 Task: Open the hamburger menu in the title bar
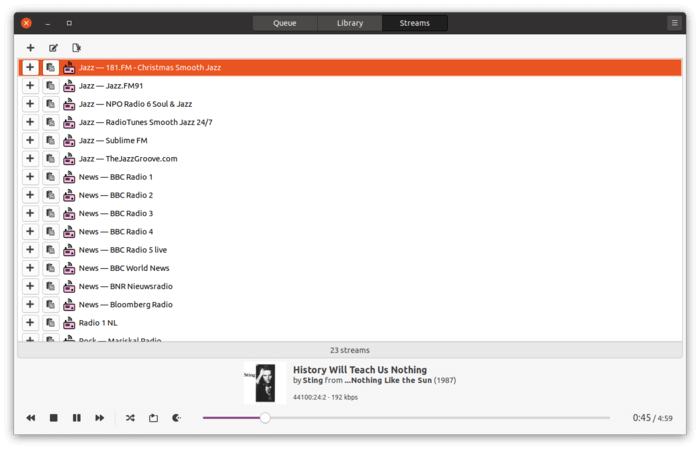pyautogui.click(x=674, y=22)
